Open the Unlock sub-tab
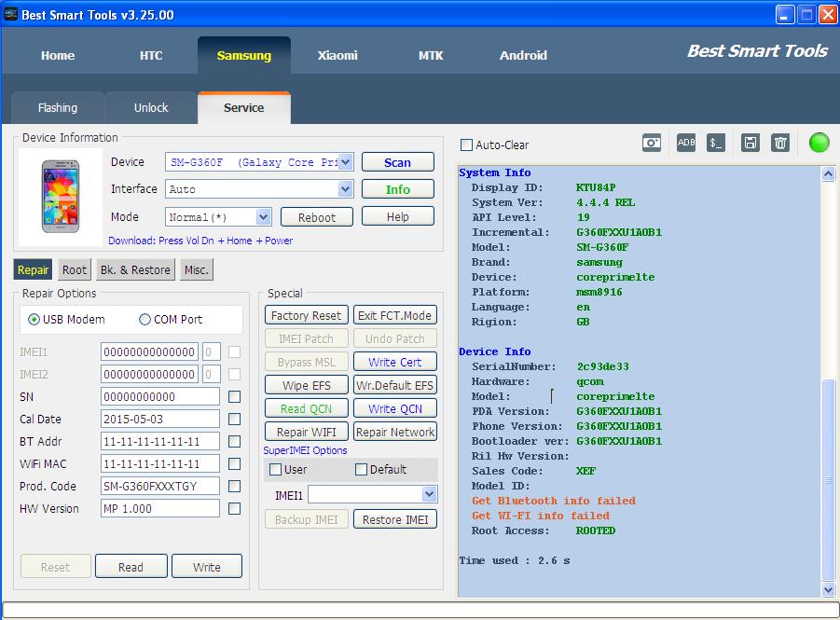Screen dimensions: 840x620 click(151, 108)
